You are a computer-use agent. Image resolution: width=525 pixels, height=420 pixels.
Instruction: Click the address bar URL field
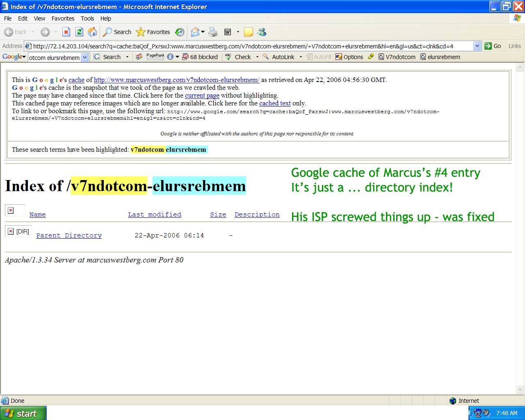click(x=252, y=46)
